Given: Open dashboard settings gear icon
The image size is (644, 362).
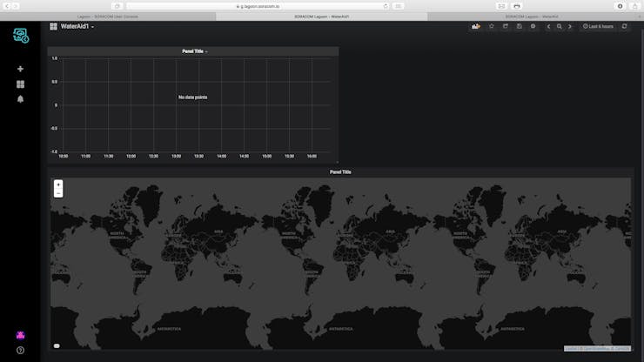Looking at the screenshot, I should click(x=533, y=26).
